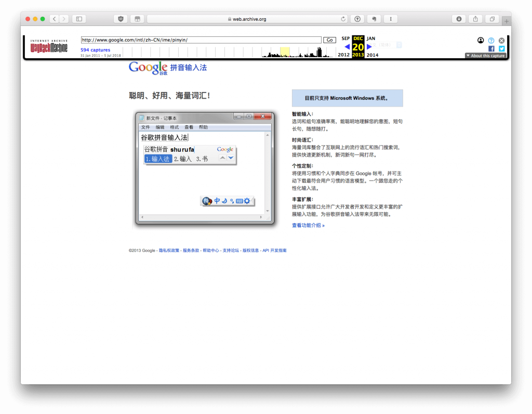Image resolution: width=532 pixels, height=414 pixels.
Task: Click the down arrow in the candidate window
Action: click(x=231, y=158)
